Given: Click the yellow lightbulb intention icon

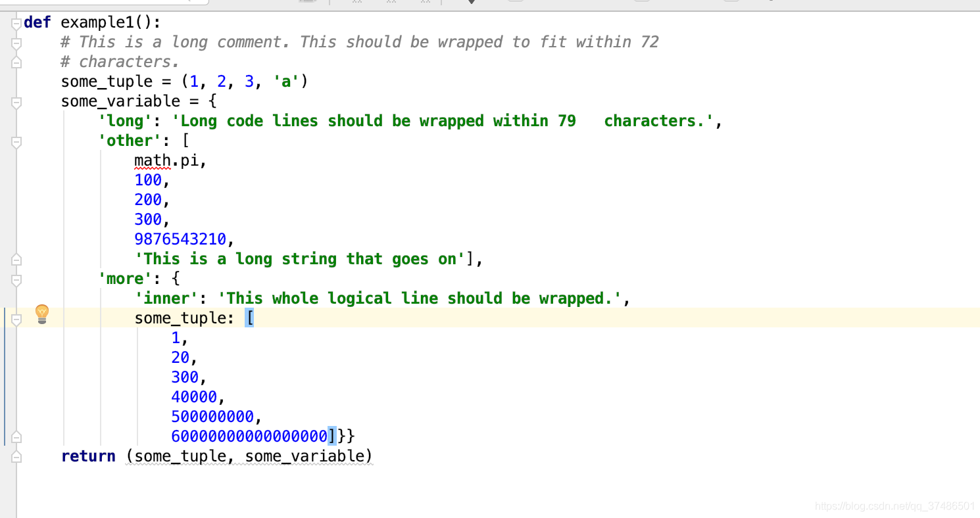Looking at the screenshot, I should tap(42, 314).
